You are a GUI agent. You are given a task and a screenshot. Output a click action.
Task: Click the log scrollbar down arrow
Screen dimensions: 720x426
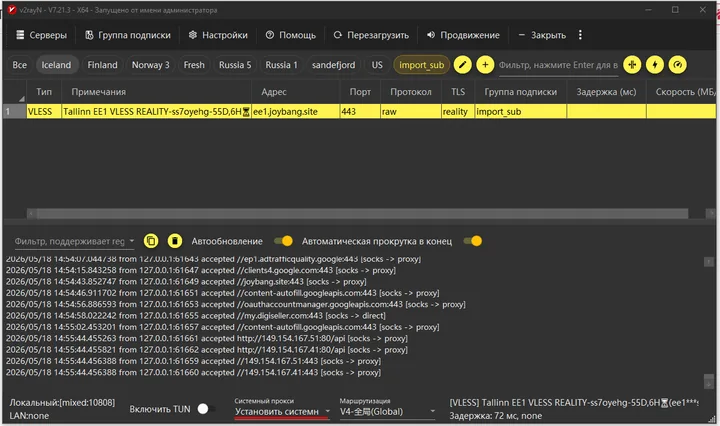708,382
